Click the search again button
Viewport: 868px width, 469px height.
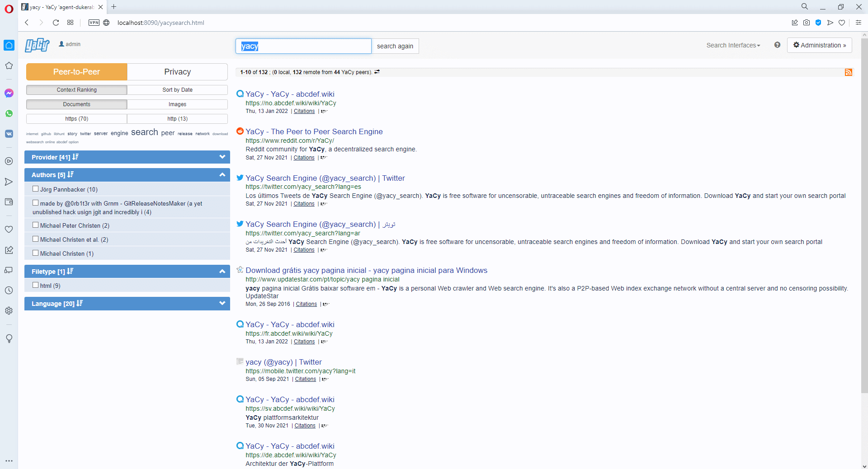(x=395, y=46)
